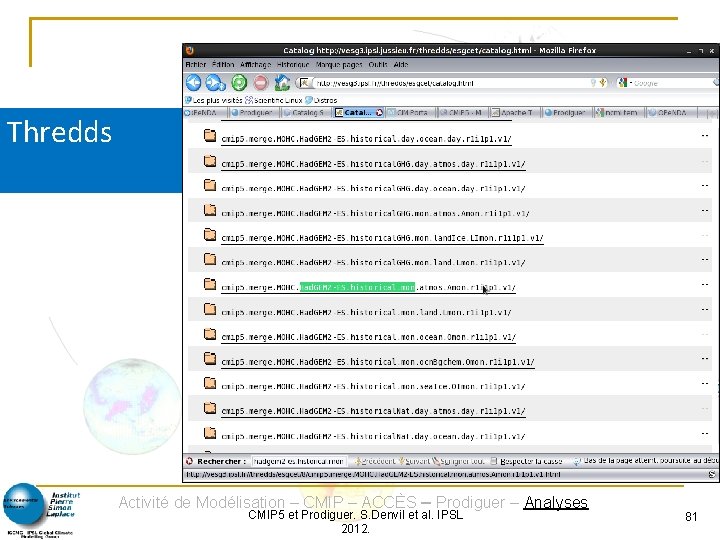Toggle the Respecter la casse checkbox
This screenshot has height=540, width=720.
[494, 461]
